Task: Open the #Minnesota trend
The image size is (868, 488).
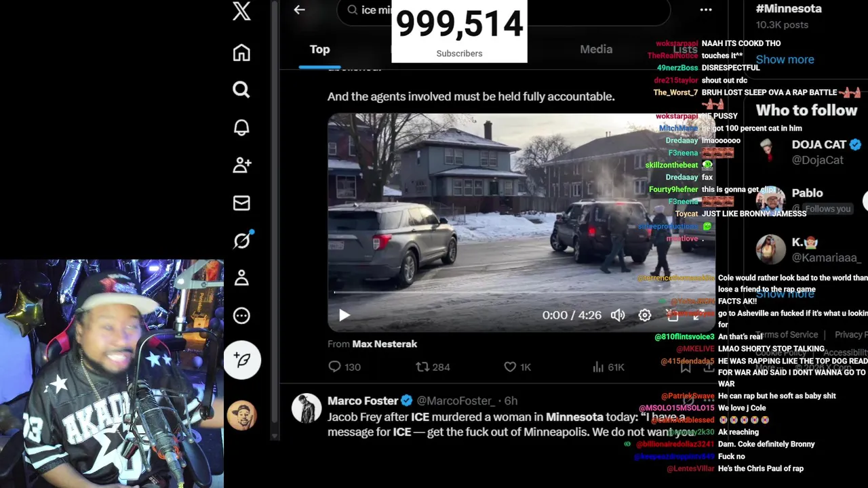Action: (x=789, y=9)
